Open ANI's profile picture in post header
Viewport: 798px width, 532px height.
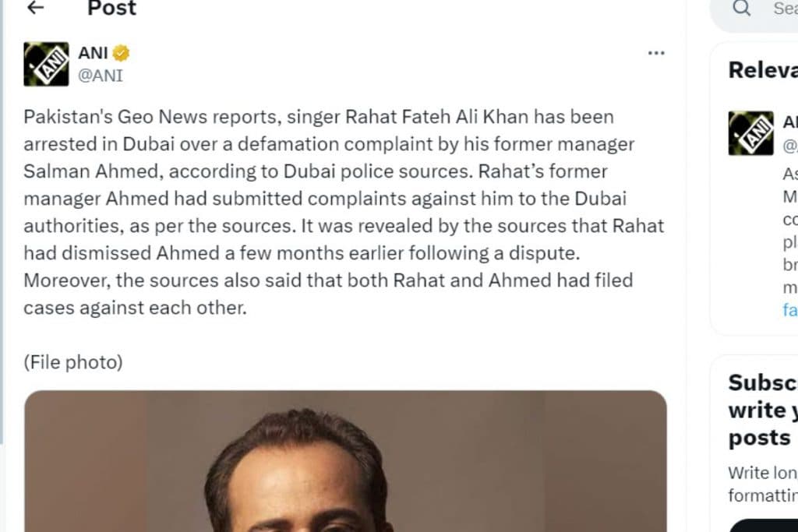pyautogui.click(x=46, y=64)
